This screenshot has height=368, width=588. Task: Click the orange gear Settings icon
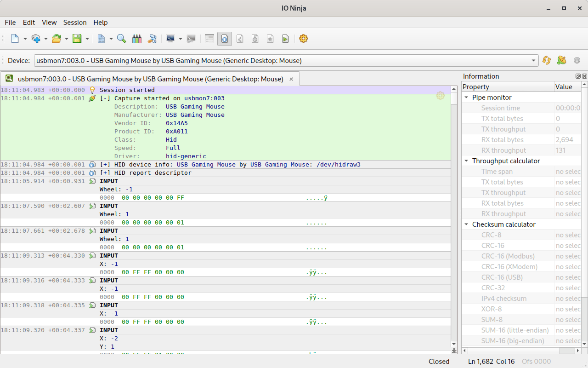[x=303, y=39]
